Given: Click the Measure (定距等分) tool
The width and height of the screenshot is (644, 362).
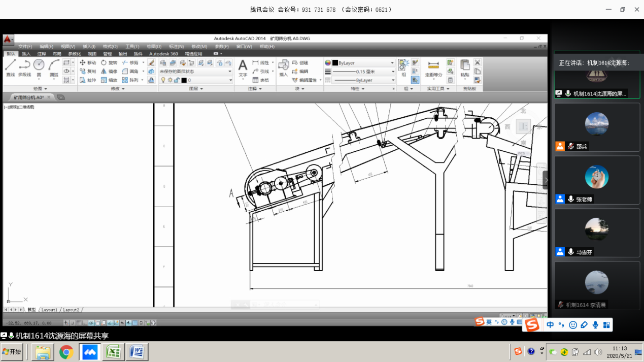Looking at the screenshot, I should pos(433,69).
